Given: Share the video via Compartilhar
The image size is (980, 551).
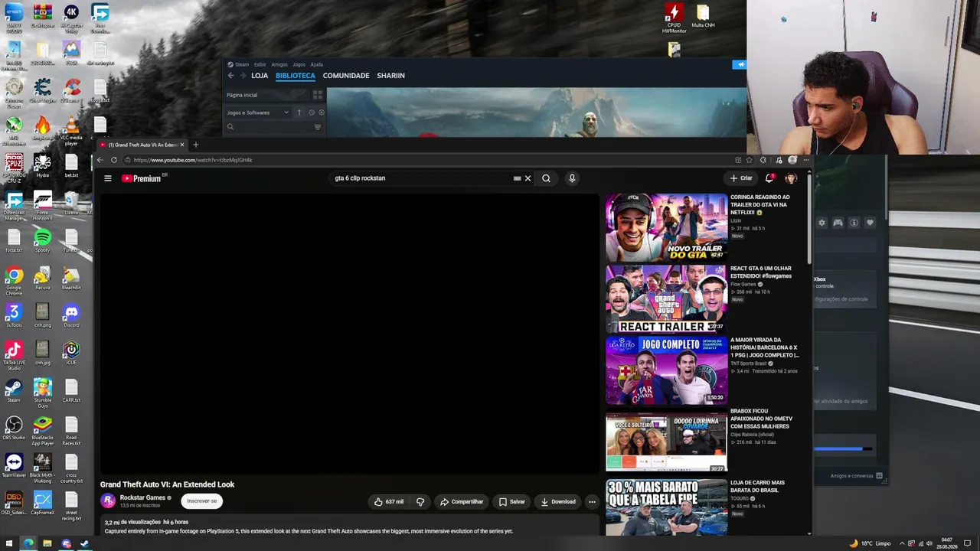Looking at the screenshot, I should (462, 502).
